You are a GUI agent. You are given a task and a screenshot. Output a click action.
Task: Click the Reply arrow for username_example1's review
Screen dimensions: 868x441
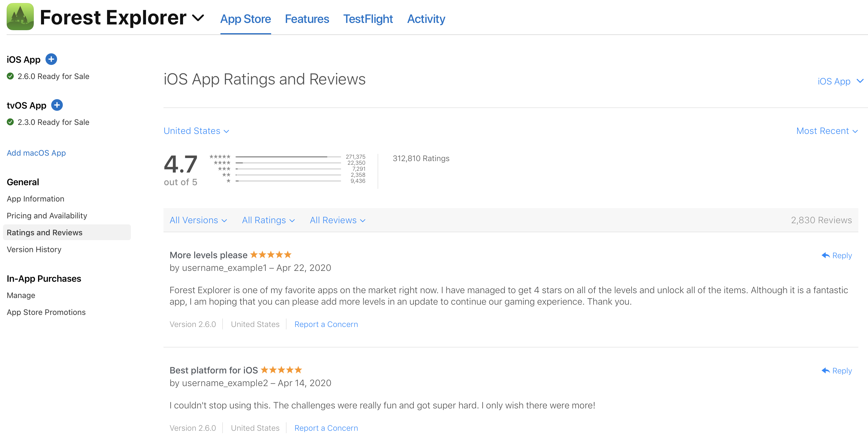[x=825, y=255]
